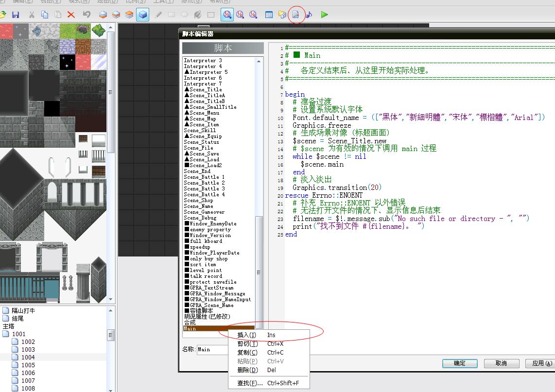Cancel the script editor with 取消

501,363
